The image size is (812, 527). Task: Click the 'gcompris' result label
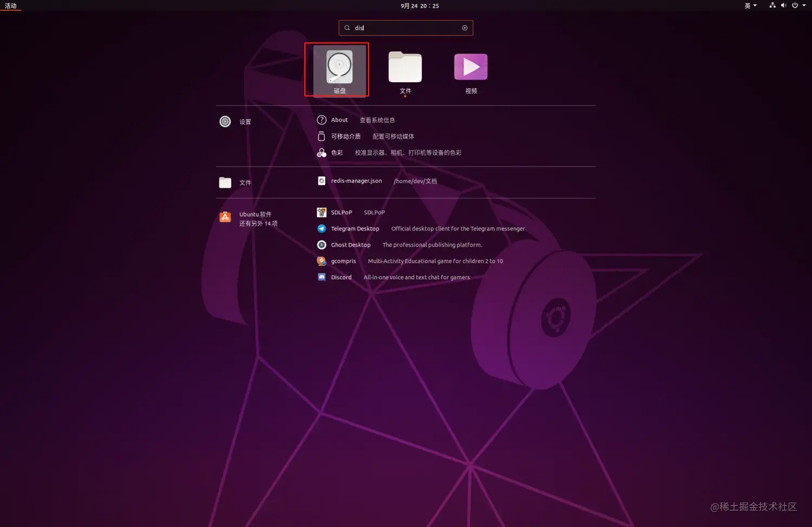click(343, 261)
